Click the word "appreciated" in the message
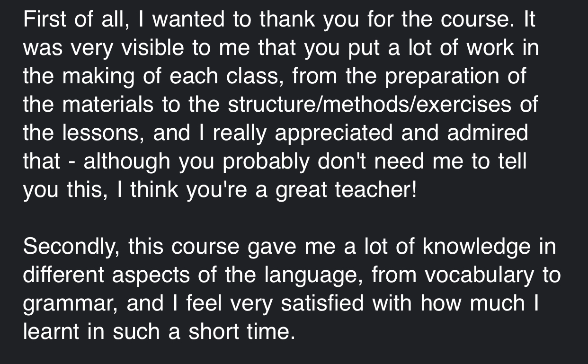588x364 pixels. 334,133
